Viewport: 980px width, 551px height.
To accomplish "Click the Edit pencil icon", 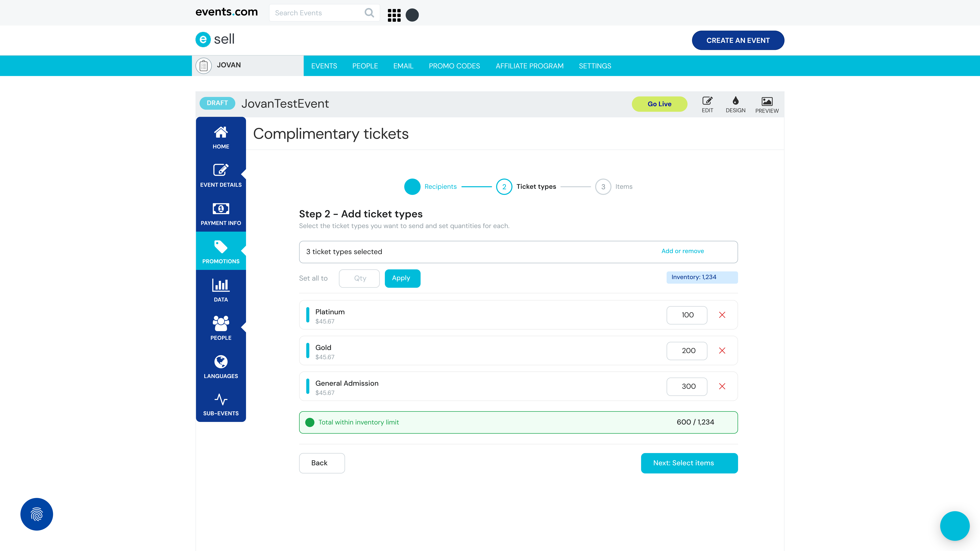I will click(707, 101).
